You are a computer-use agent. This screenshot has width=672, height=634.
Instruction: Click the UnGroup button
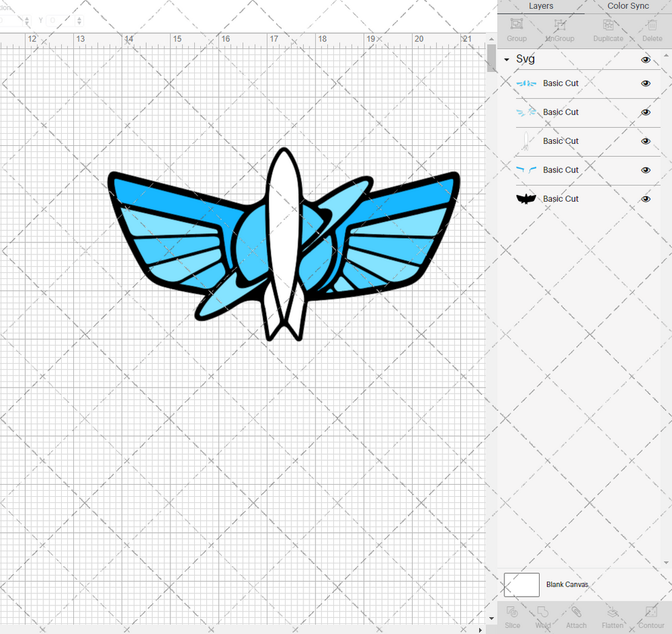[x=559, y=29]
